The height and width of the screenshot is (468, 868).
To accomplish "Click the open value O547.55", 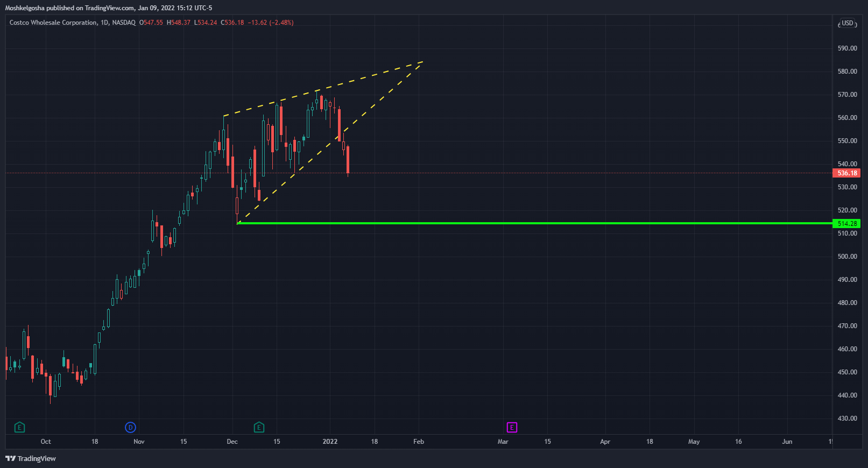I will 151,23.
